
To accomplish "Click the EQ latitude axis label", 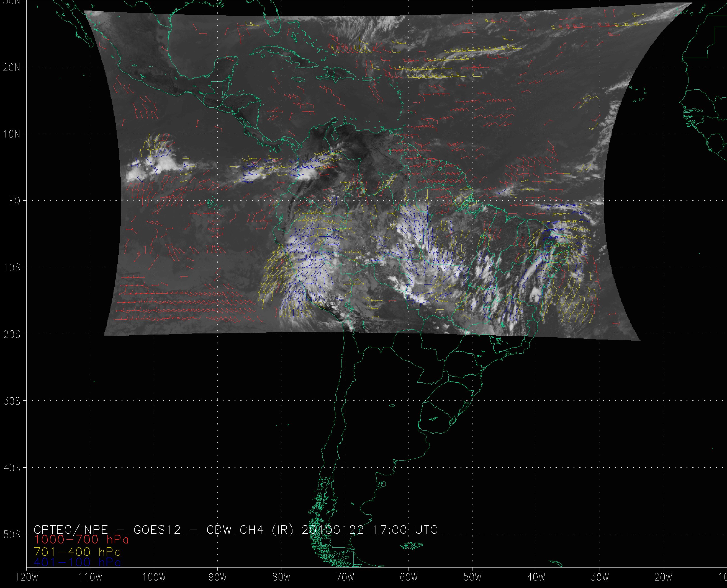I will 14,201.
